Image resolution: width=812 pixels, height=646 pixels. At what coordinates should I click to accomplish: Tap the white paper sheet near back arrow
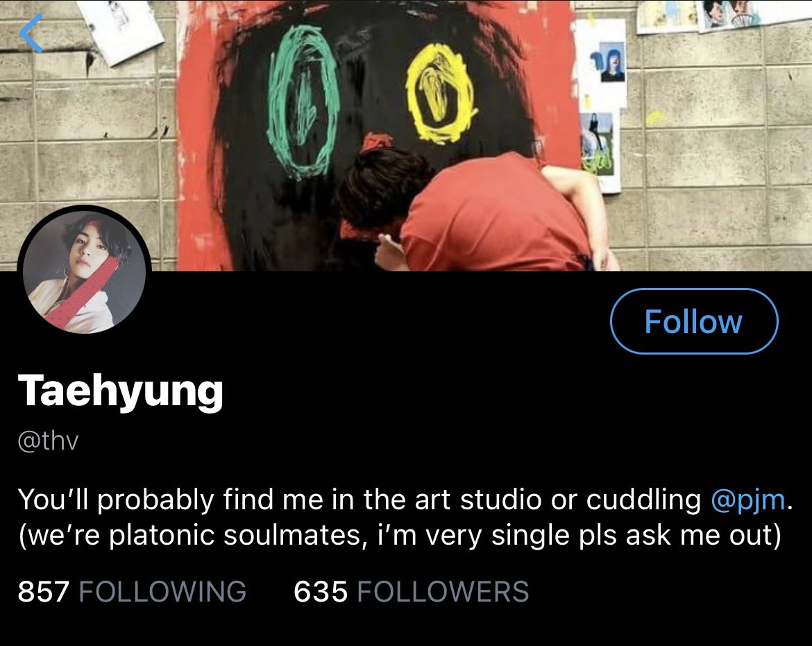point(120,30)
